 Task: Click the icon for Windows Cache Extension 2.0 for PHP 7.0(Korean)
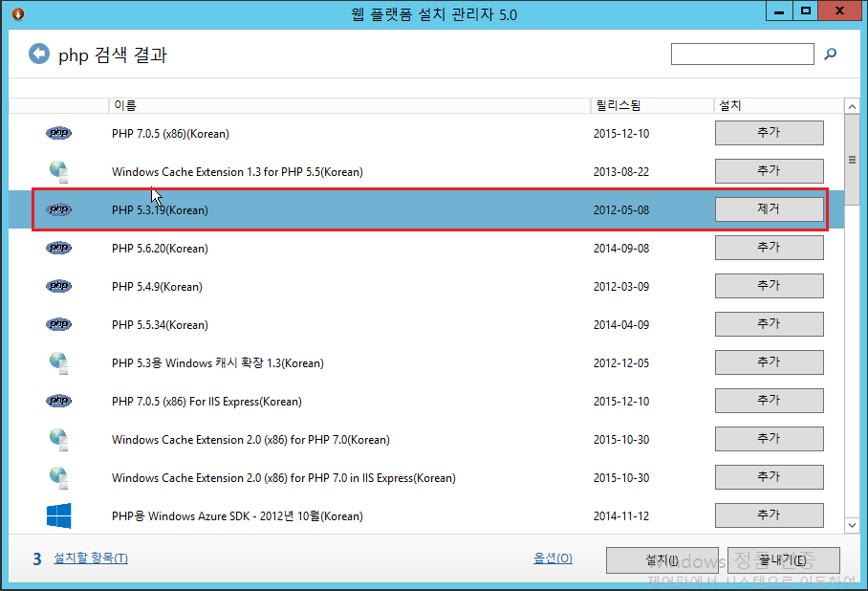point(58,439)
